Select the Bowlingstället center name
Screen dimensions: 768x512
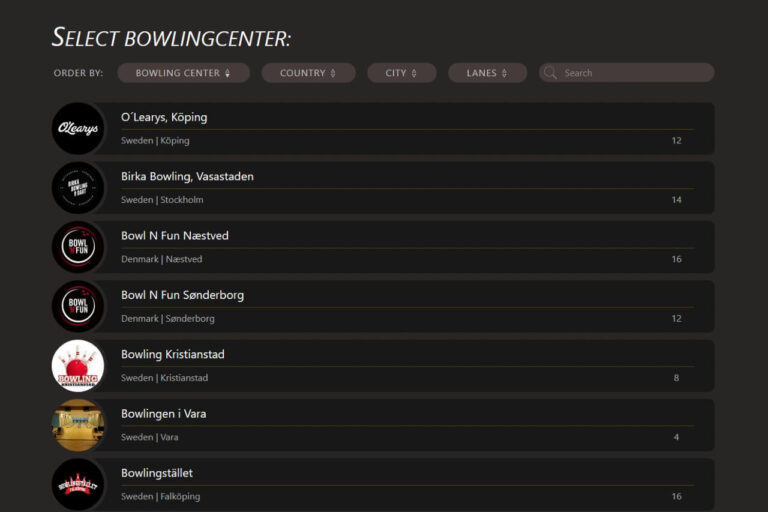click(x=157, y=473)
